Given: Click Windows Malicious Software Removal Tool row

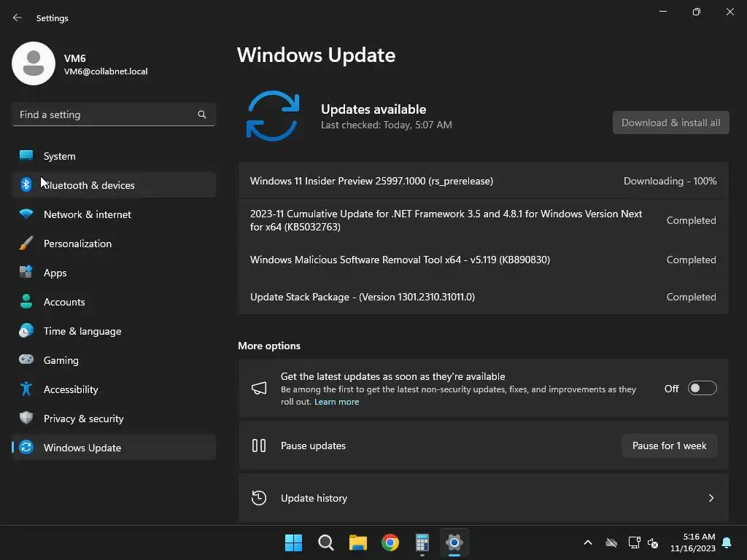Looking at the screenshot, I should tap(483, 260).
